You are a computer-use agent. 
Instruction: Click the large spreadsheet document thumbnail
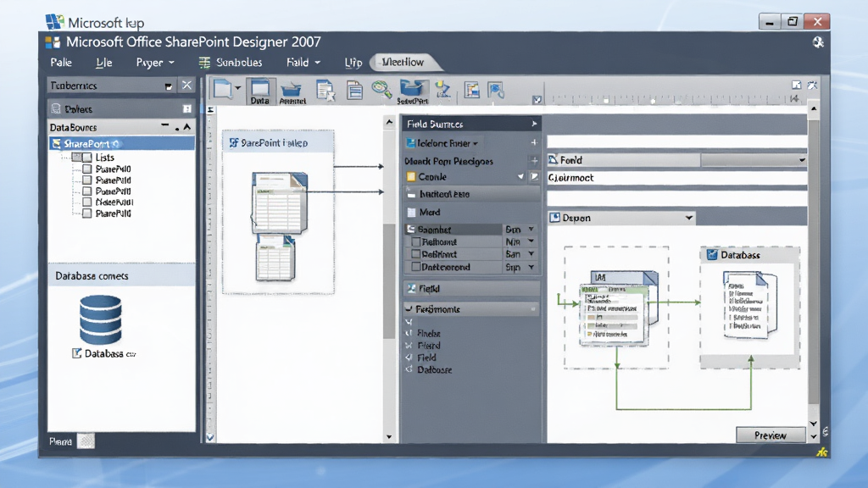pos(280,202)
